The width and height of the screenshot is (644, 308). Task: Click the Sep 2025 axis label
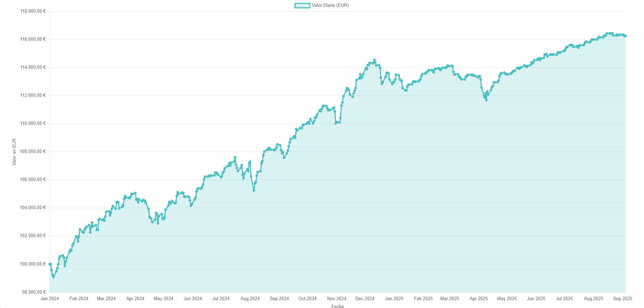coord(622,298)
